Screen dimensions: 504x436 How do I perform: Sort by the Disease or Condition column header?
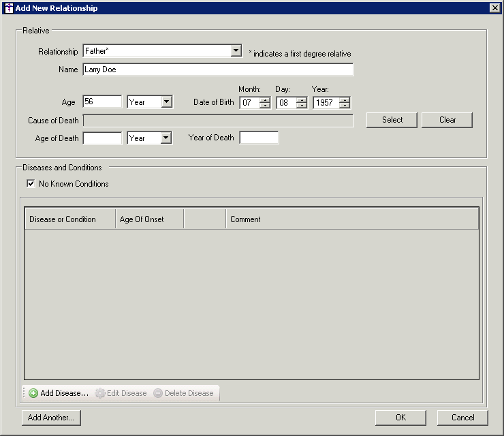tap(69, 219)
